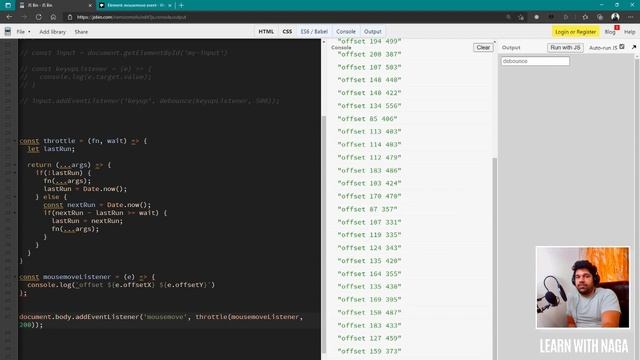640x360 pixels.
Task: Open a new browser tab
Action: click(181, 5)
